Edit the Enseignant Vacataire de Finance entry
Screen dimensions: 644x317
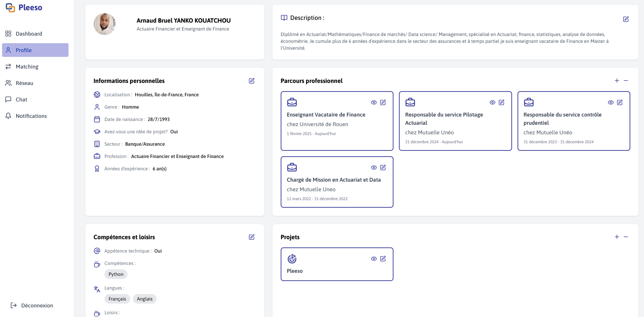[x=383, y=102]
